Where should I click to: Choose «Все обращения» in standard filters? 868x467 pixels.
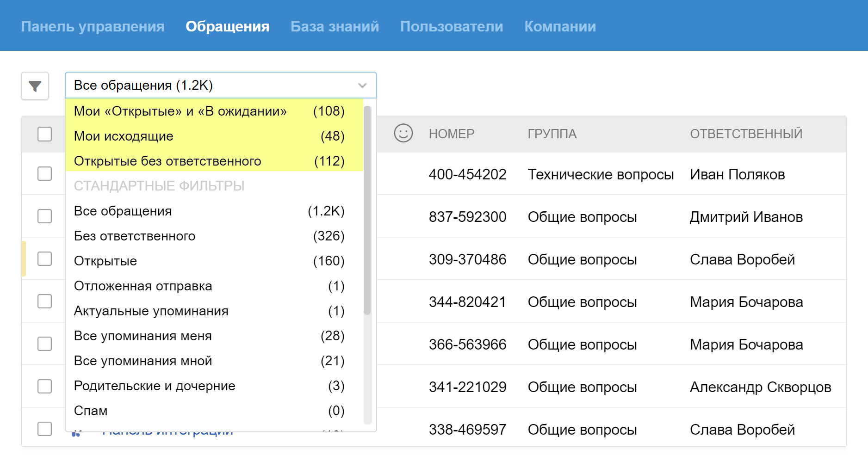(x=214, y=211)
